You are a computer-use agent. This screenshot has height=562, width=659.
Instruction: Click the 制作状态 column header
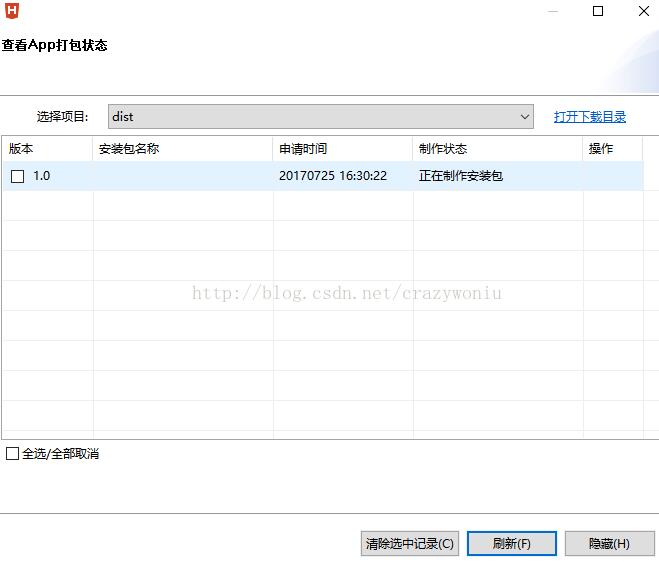pos(498,148)
